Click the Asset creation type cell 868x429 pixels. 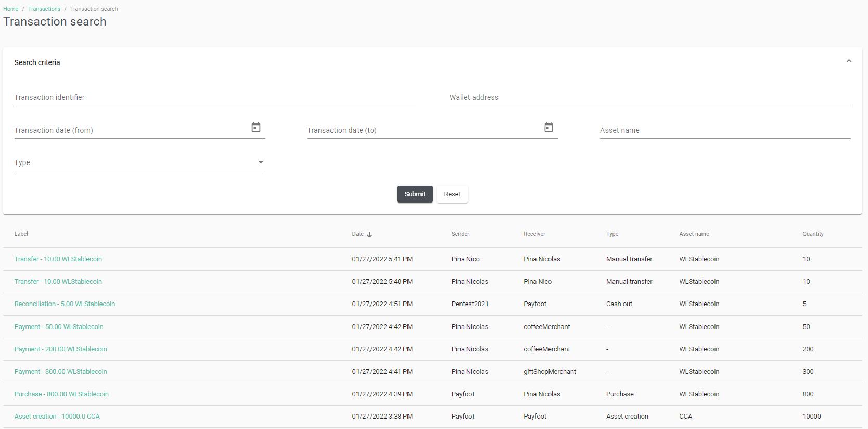(x=627, y=417)
